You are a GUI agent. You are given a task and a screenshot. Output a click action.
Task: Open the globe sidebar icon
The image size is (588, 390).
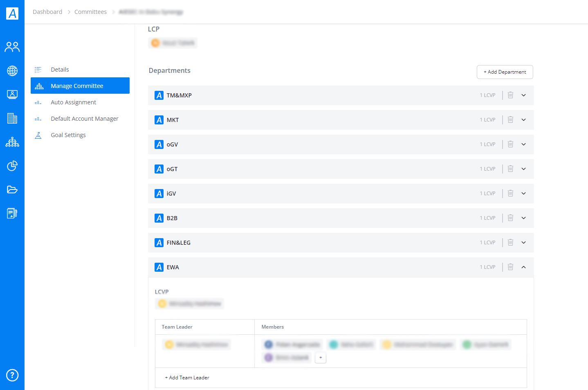point(12,71)
